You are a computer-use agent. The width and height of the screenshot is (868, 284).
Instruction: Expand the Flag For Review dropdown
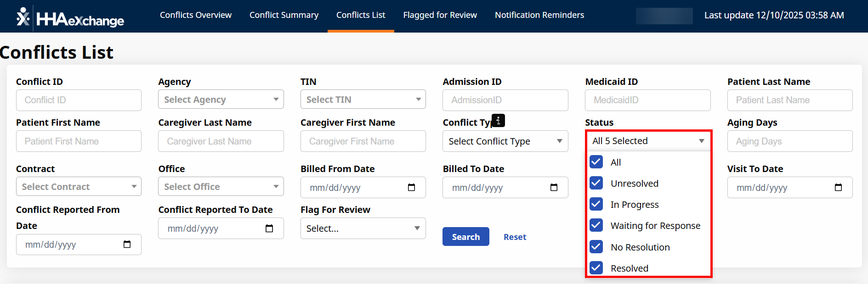coord(363,228)
